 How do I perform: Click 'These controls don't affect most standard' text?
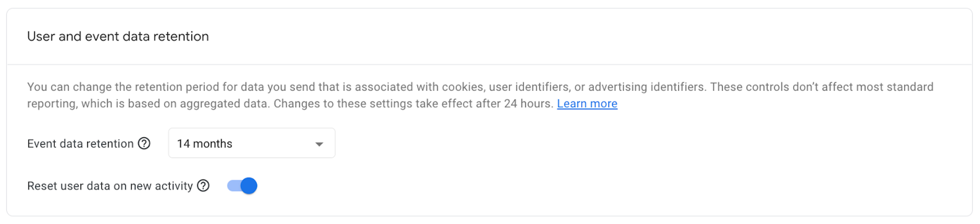click(x=822, y=87)
